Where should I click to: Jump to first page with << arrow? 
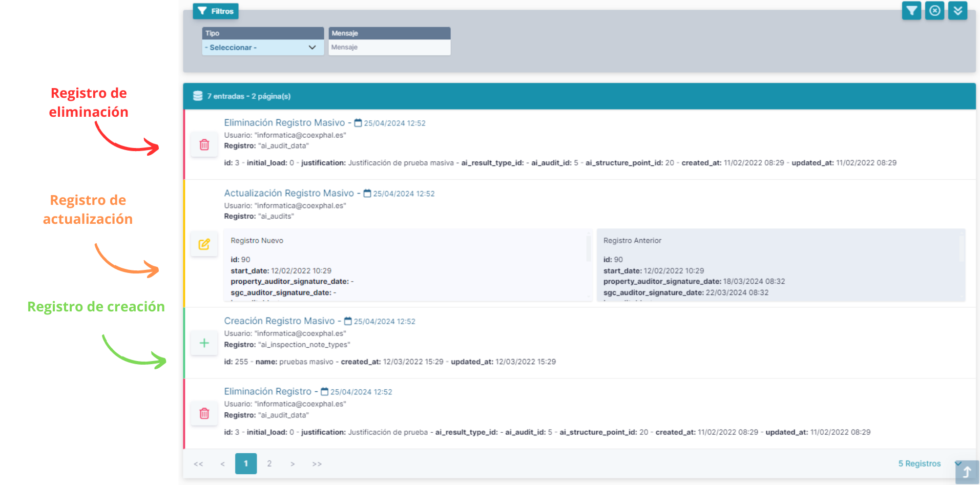[x=198, y=464]
